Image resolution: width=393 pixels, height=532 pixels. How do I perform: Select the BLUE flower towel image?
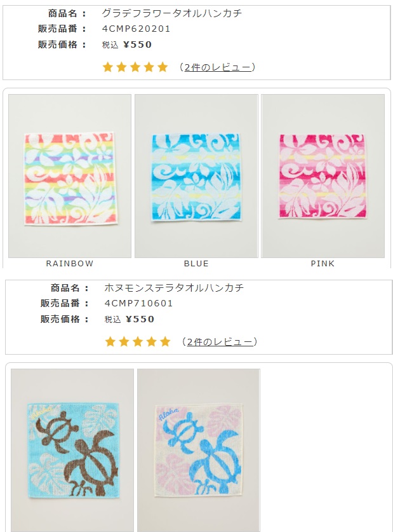tap(196, 176)
